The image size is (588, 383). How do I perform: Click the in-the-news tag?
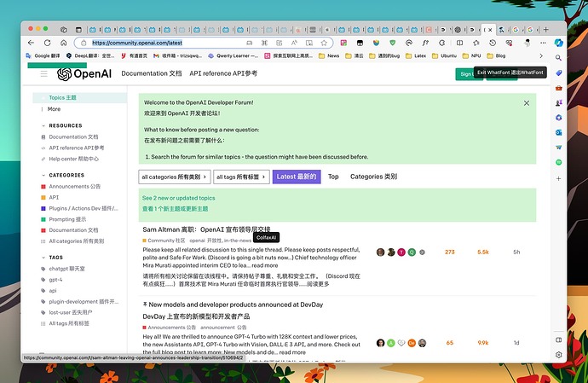pyautogui.click(x=238, y=241)
